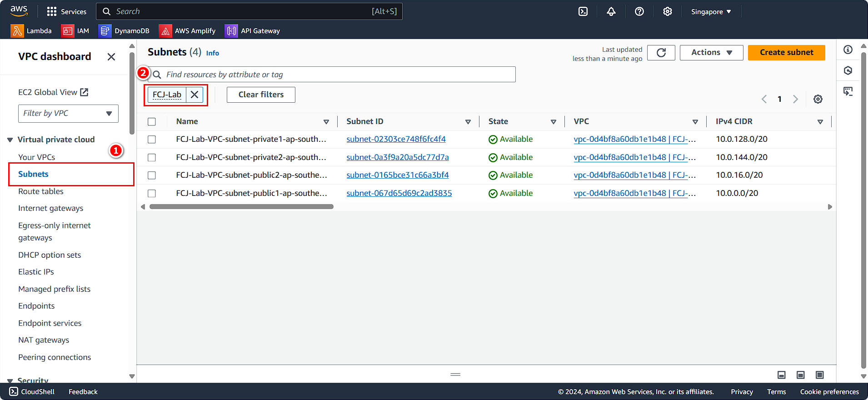Set split panel to half height
This screenshot has width=868, height=400.
coord(801,375)
